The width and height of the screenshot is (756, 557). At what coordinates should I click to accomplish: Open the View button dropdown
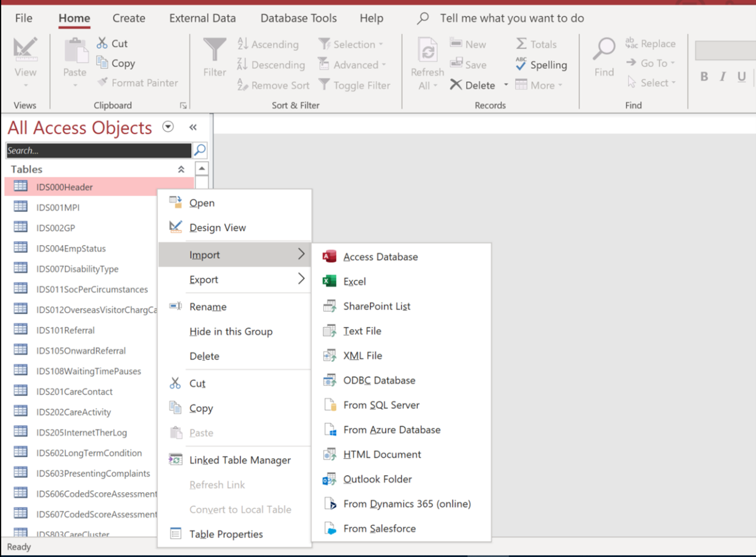(25, 85)
